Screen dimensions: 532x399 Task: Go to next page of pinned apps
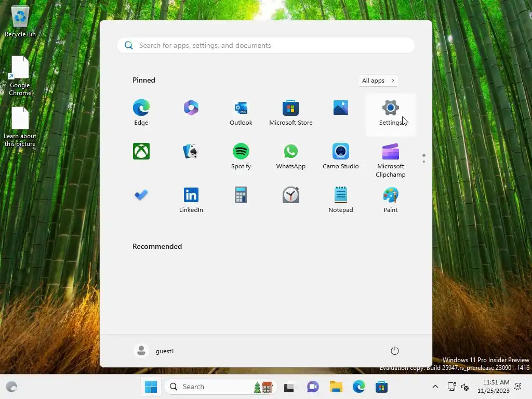424,162
